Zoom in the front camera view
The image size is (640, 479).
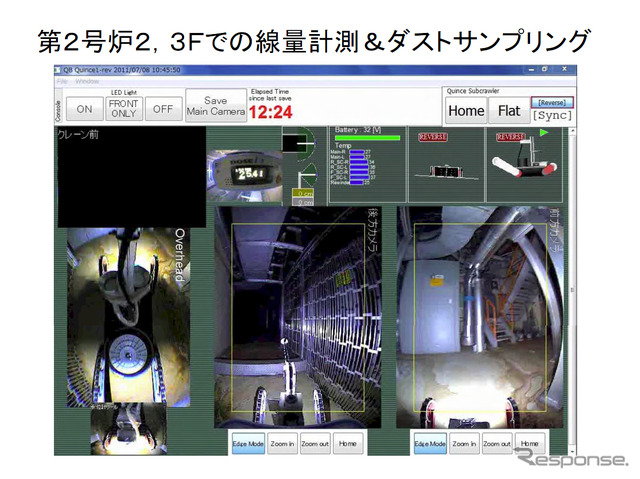[464, 444]
